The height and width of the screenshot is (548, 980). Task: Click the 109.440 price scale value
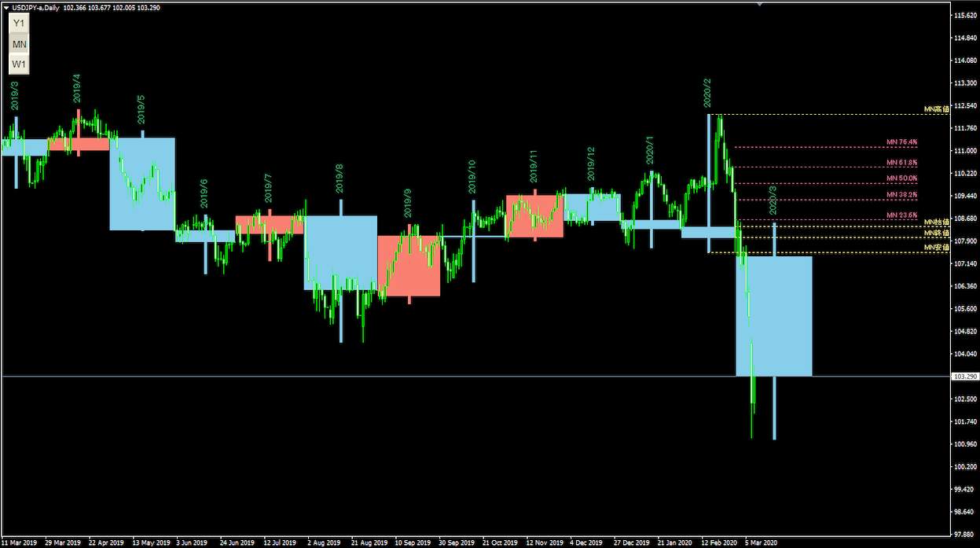click(963, 196)
